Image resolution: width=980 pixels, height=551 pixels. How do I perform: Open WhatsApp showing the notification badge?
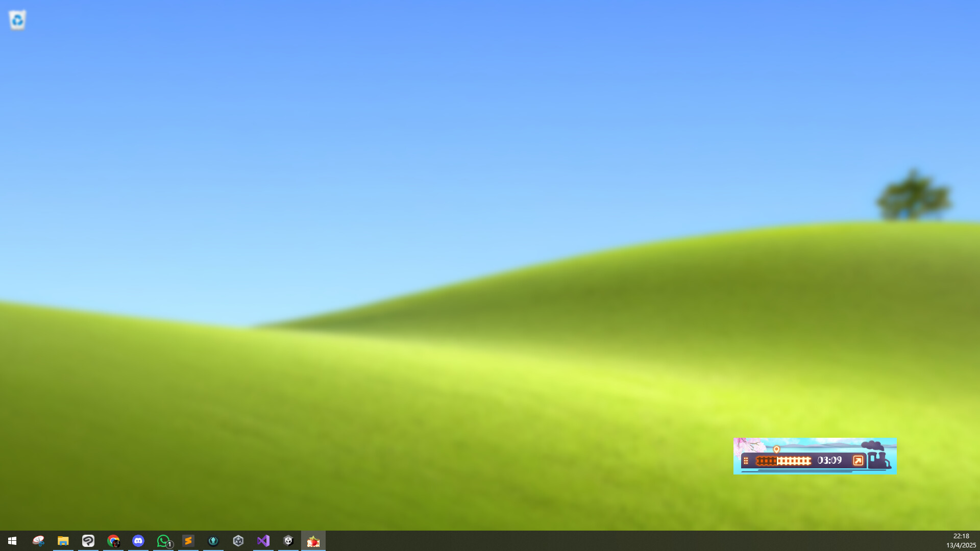click(163, 541)
